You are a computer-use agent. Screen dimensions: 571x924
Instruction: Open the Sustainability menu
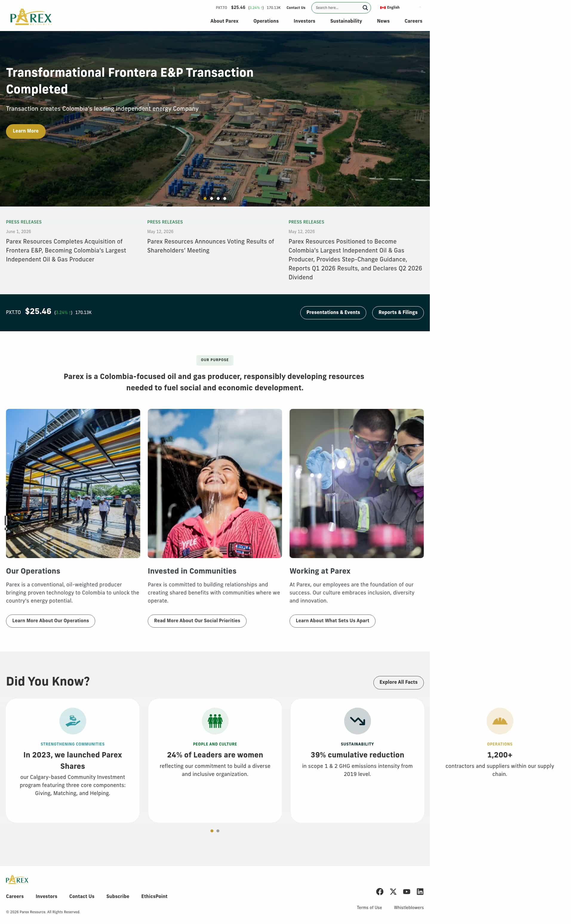coord(346,21)
